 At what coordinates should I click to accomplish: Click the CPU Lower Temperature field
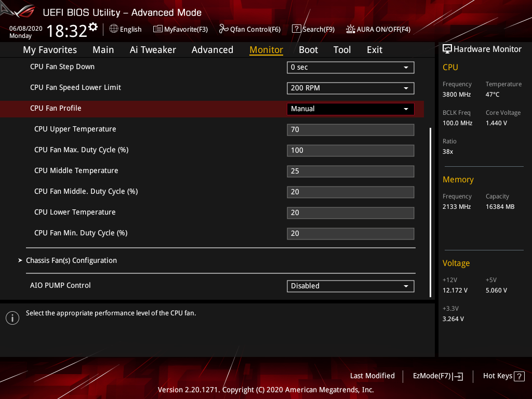(351, 212)
